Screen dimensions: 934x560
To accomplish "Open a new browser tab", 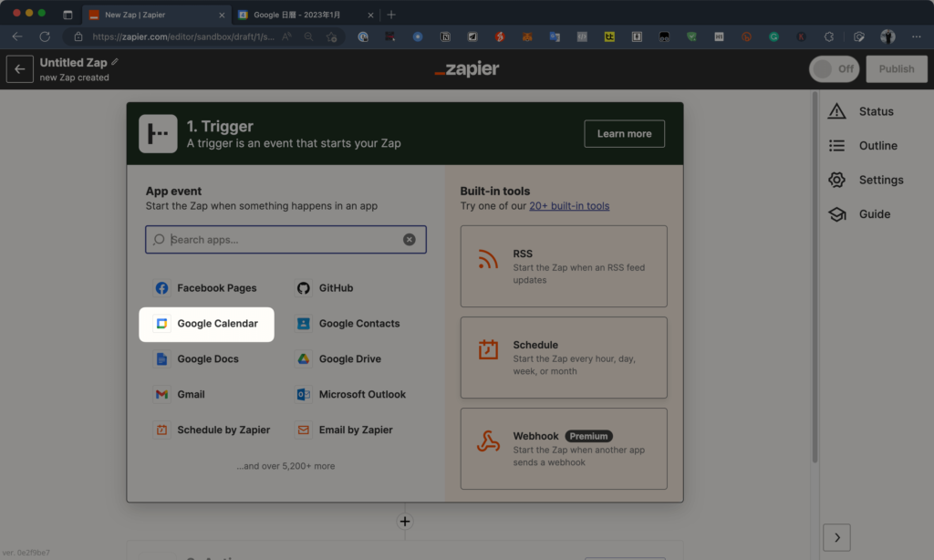I will coord(391,15).
